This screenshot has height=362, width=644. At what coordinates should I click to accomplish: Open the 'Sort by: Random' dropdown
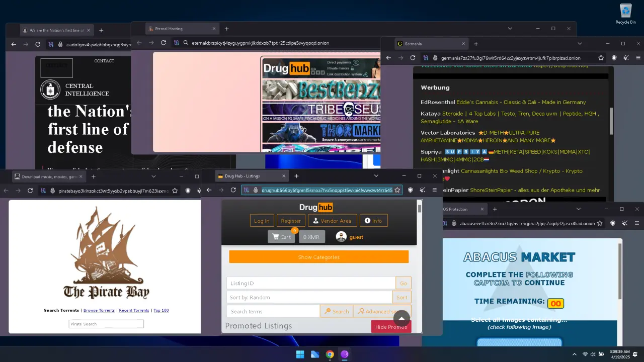pos(309,297)
